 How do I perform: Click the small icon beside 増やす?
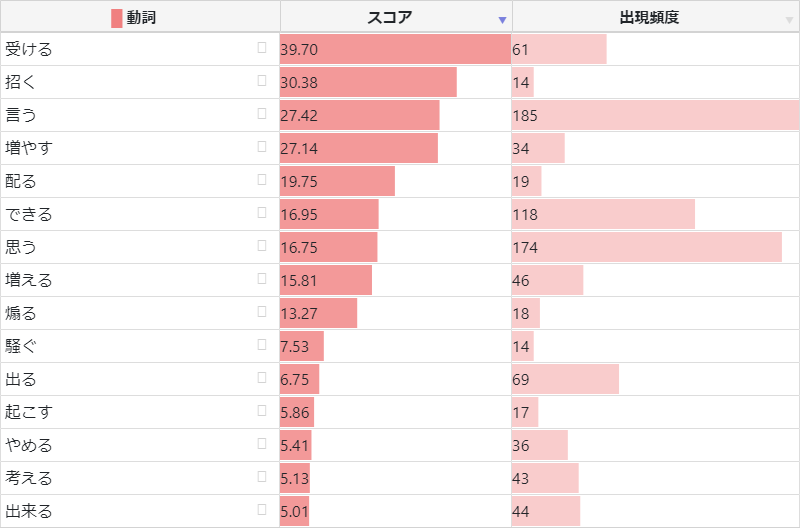pos(262,146)
